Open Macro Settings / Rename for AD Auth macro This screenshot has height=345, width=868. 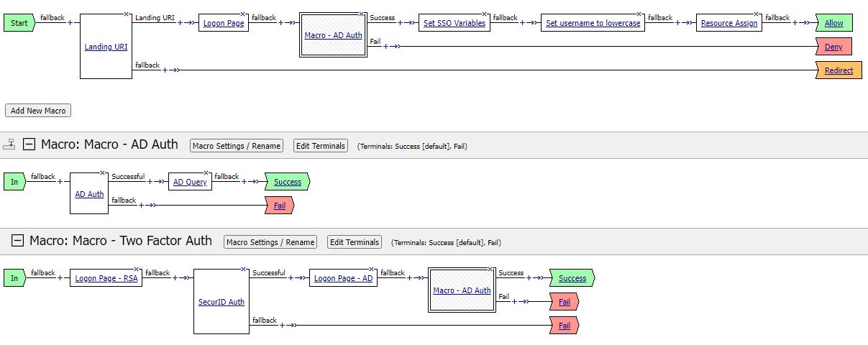click(236, 146)
